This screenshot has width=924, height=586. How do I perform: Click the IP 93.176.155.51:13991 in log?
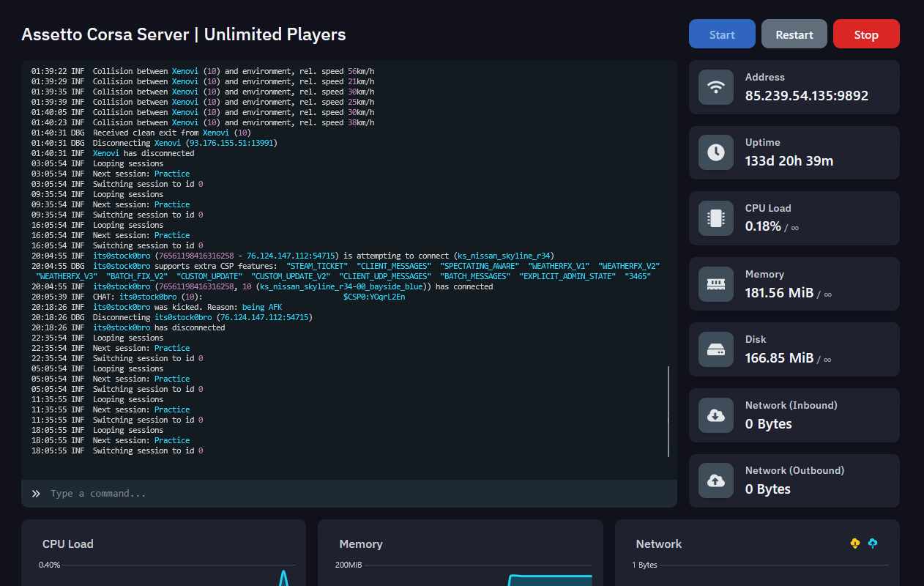231,143
